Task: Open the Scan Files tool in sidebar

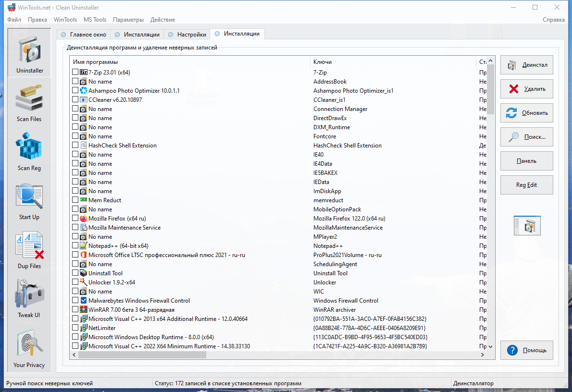Action: pos(29,103)
